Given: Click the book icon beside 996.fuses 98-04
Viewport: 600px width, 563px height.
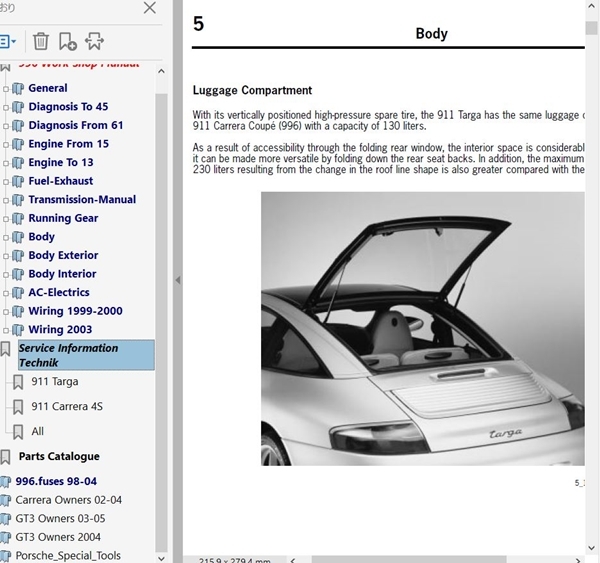Looking at the screenshot, I should coord(5,482).
